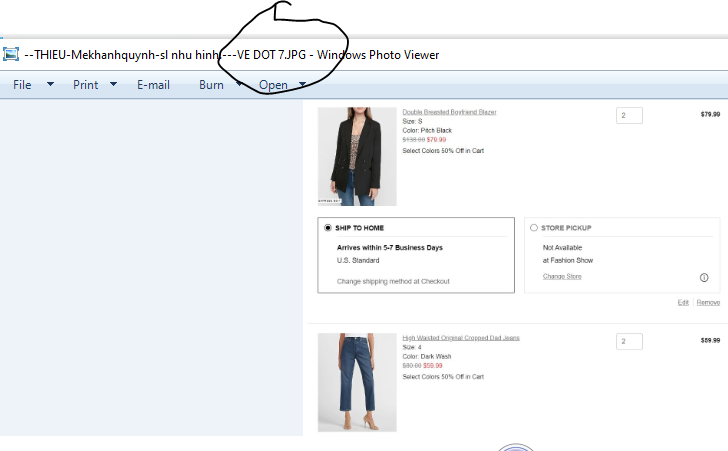This screenshot has height=451, width=728.
Task: Expand the Open menu dropdown arrow
Action: (303, 85)
